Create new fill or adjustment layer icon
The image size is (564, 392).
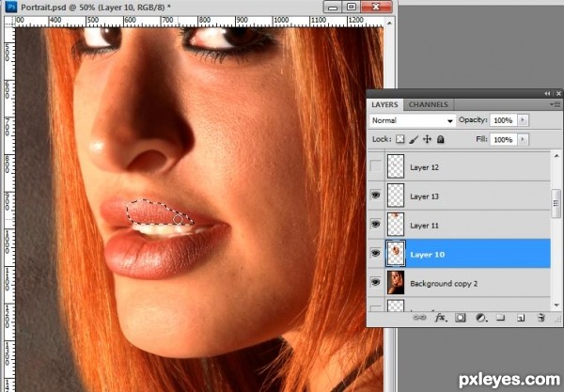481,318
